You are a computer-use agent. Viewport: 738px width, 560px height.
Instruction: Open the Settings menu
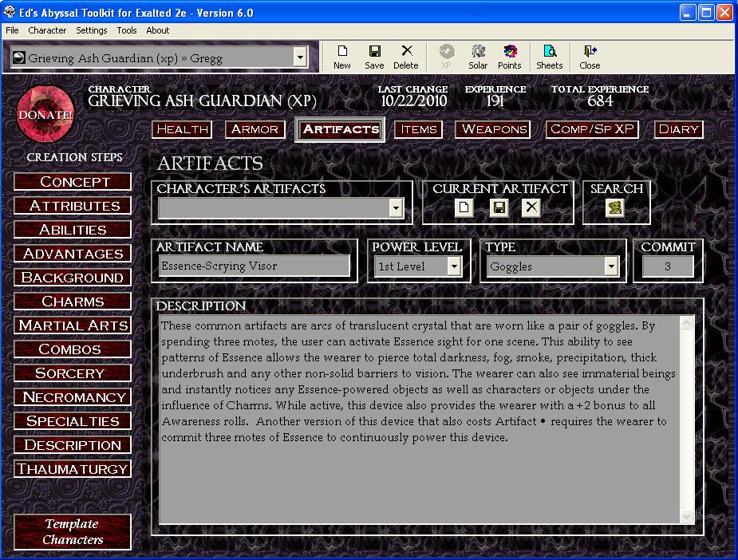coord(91,30)
